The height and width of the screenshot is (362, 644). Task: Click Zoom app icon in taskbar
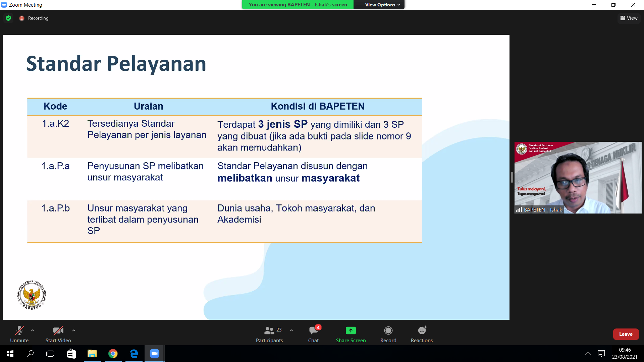(x=155, y=354)
